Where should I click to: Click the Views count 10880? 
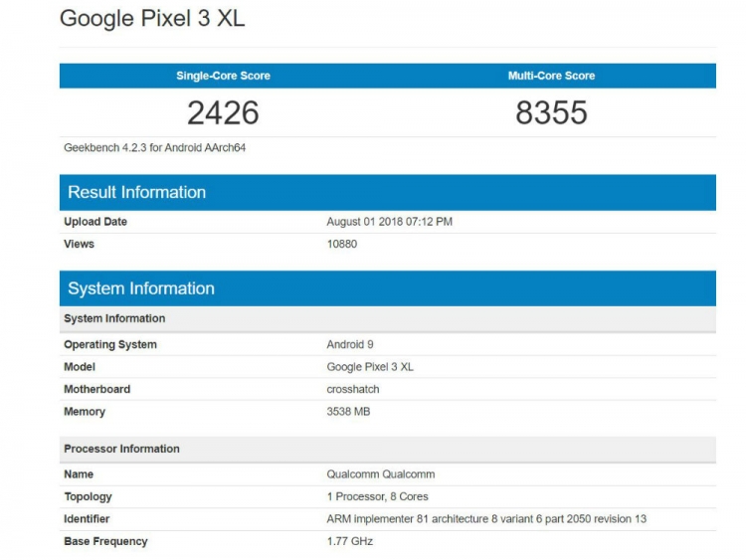click(x=341, y=244)
